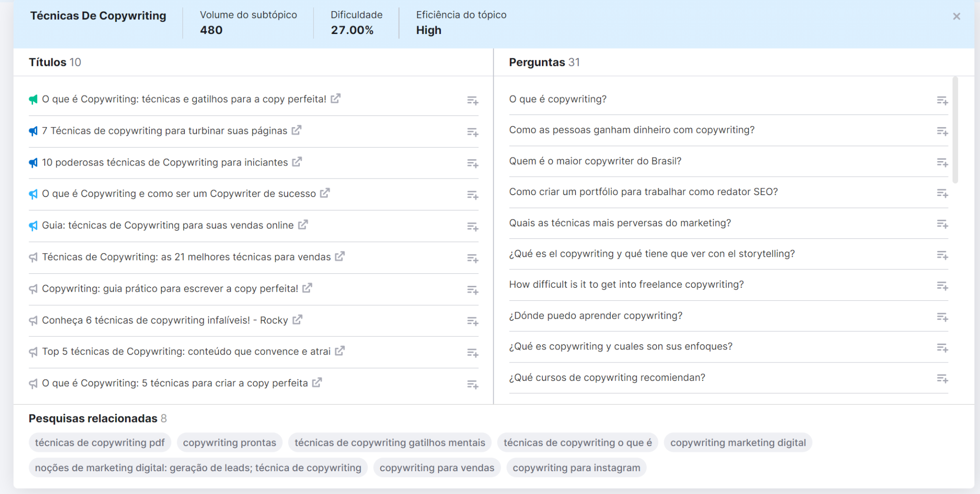
Task: Select 'copywriting para instagram' related search chip
Action: point(576,468)
